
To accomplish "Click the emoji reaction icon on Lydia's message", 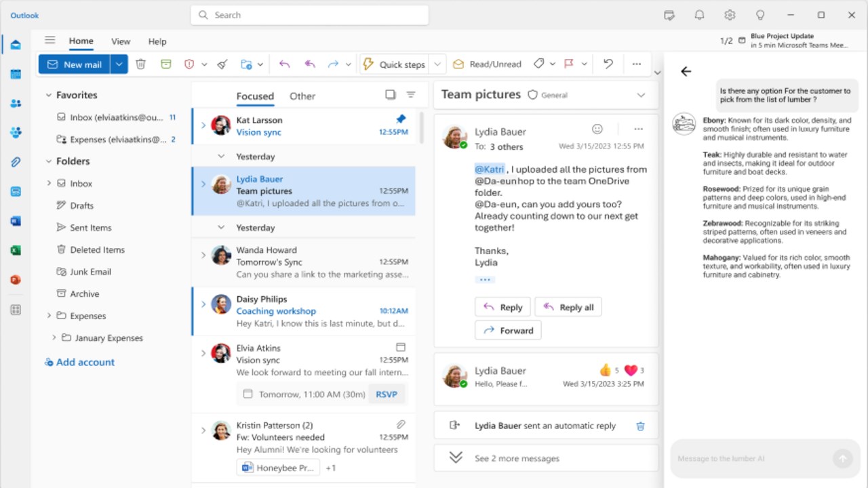I will (597, 129).
